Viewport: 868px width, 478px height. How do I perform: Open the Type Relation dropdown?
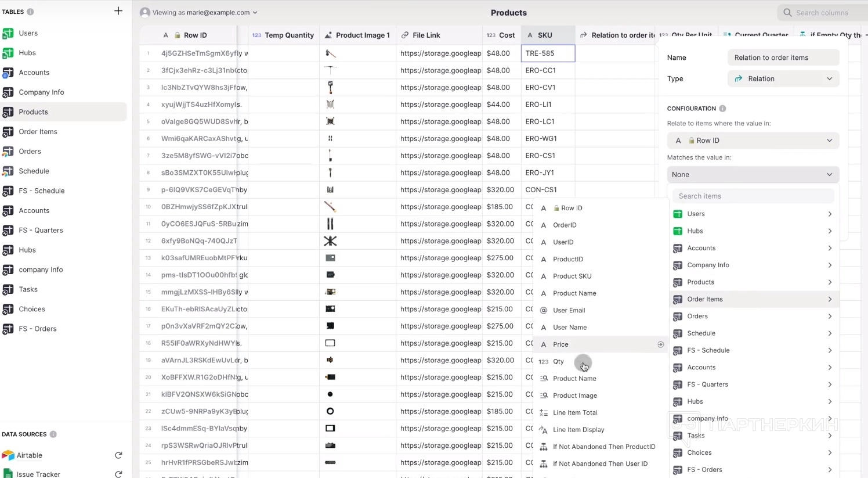tap(783, 79)
